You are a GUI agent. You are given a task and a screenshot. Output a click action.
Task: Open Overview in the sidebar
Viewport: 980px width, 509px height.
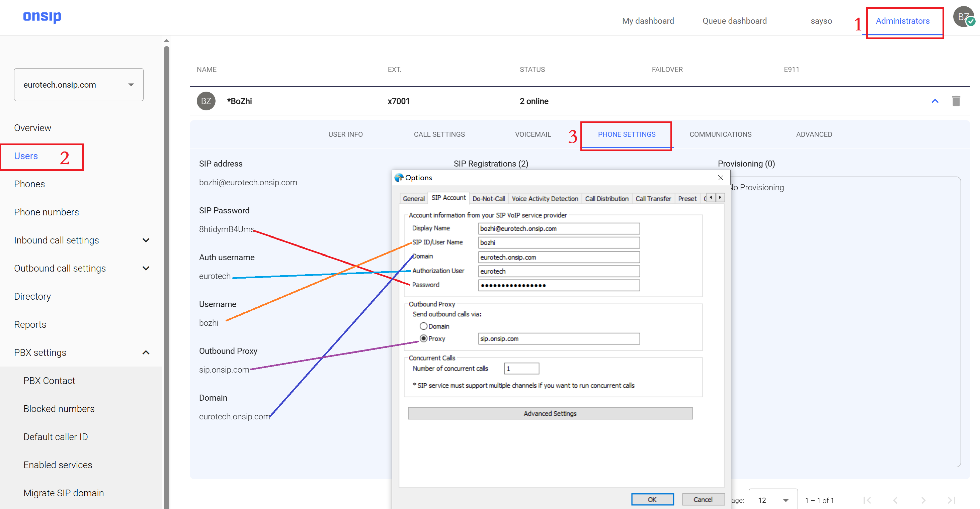32,128
